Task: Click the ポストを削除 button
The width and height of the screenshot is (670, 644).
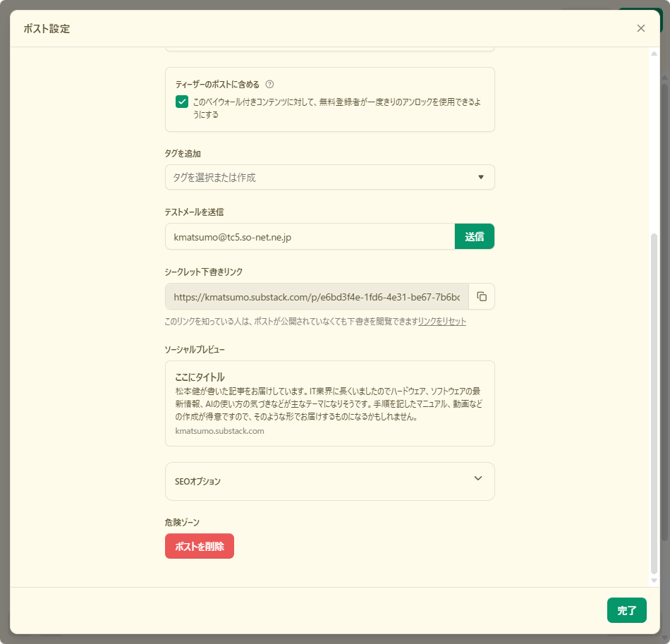Action: tap(200, 546)
